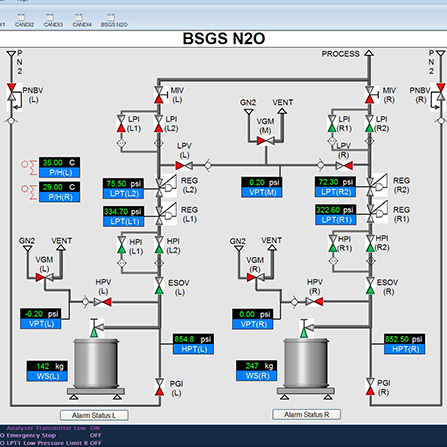Click the HPT(R) pressure tag
This screenshot has height=447, width=447.
click(405, 349)
